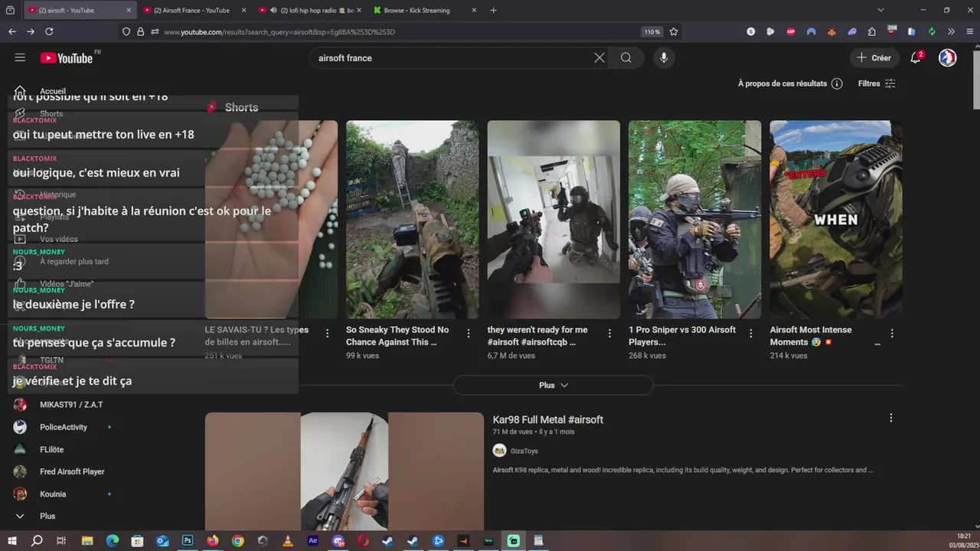Open the GizaToys channel link

[524, 451]
